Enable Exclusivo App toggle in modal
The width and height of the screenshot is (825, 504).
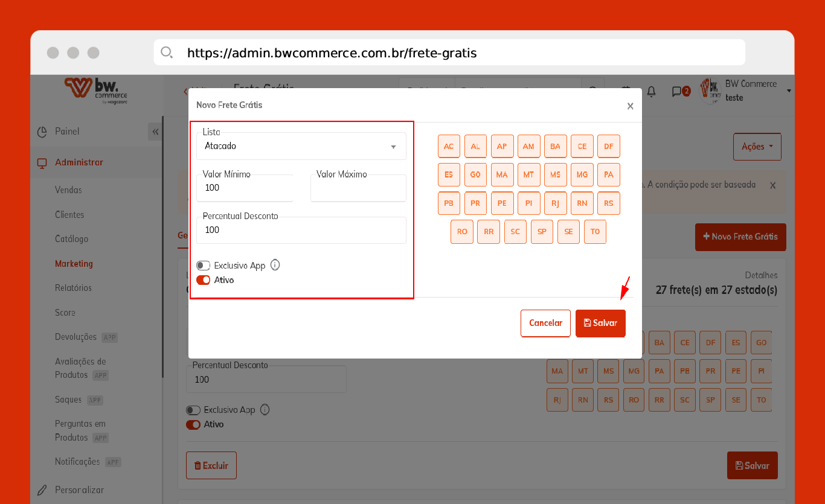click(x=204, y=266)
